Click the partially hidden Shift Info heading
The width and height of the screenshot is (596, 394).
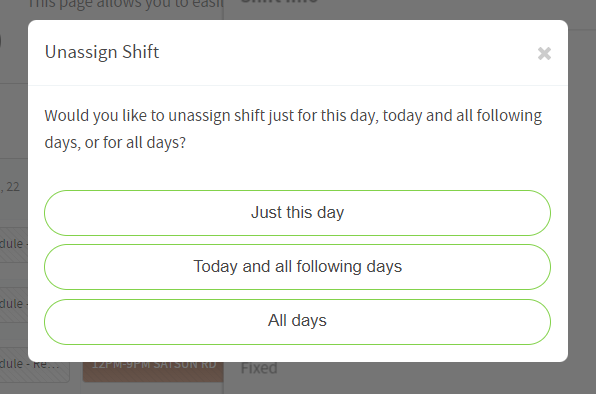click(279, 2)
